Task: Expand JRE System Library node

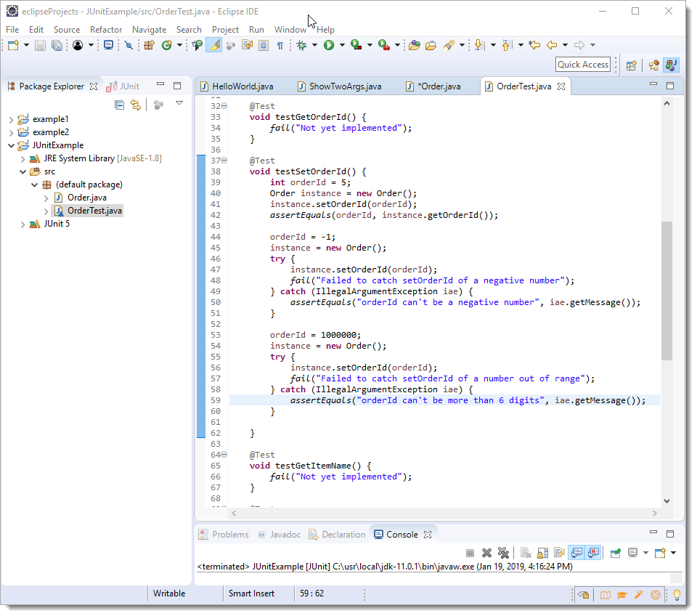Action: 23,159
